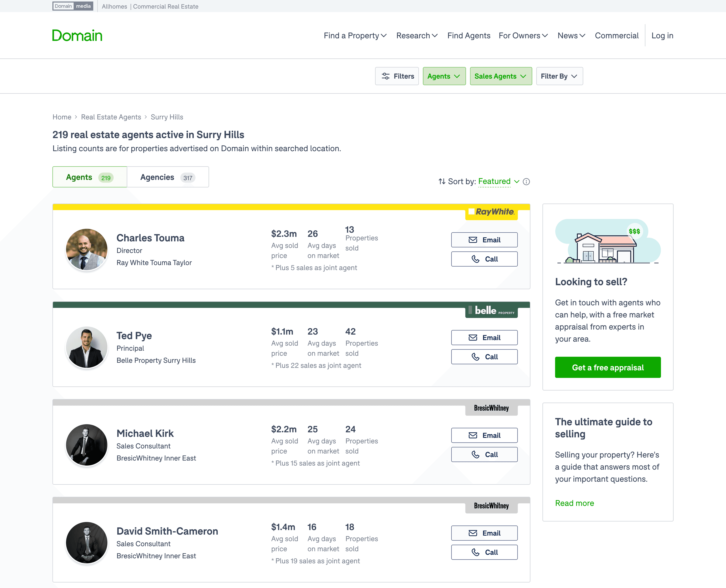Open Find Agents in navigation
The height and width of the screenshot is (588, 726).
pos(468,36)
